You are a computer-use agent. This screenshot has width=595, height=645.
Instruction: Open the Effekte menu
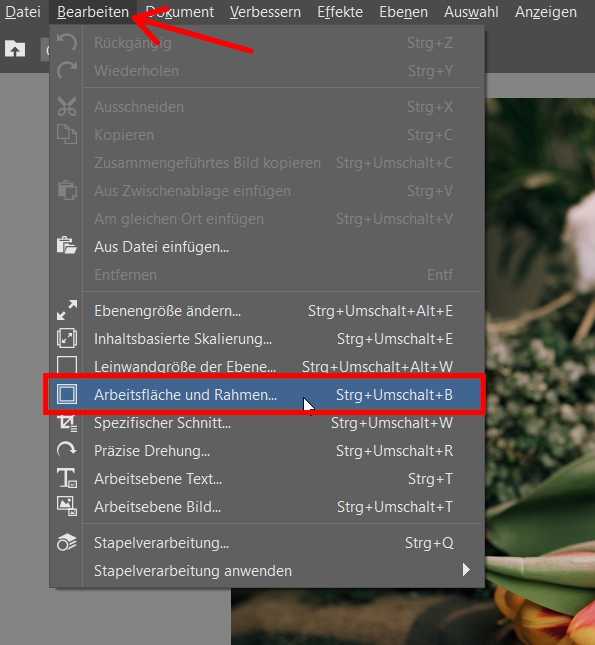pos(340,12)
